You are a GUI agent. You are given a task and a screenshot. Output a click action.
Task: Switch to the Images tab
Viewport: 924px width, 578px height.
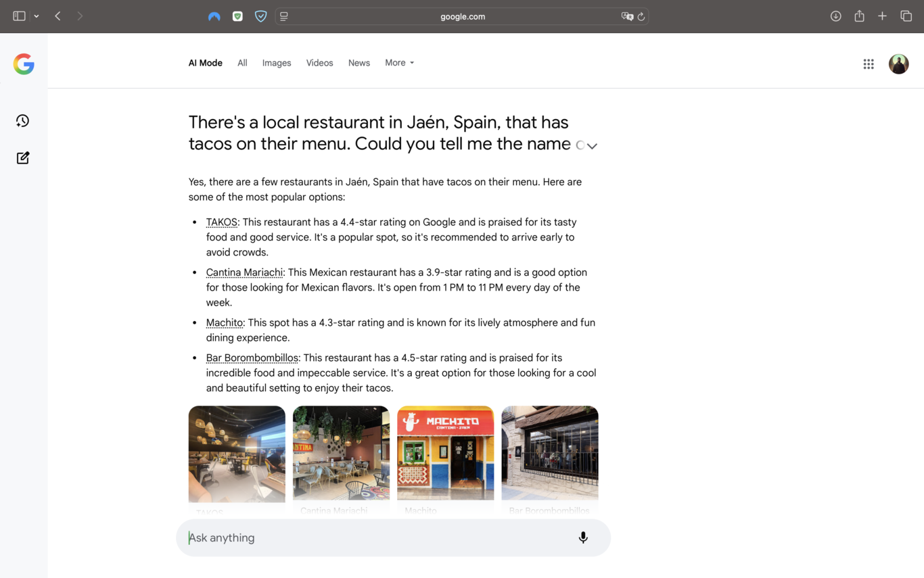[277, 63]
